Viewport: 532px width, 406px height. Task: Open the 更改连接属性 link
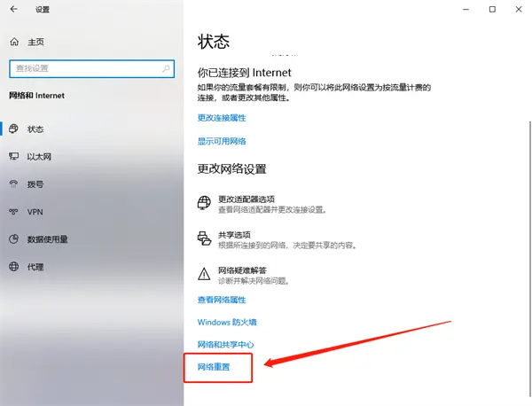(222, 118)
